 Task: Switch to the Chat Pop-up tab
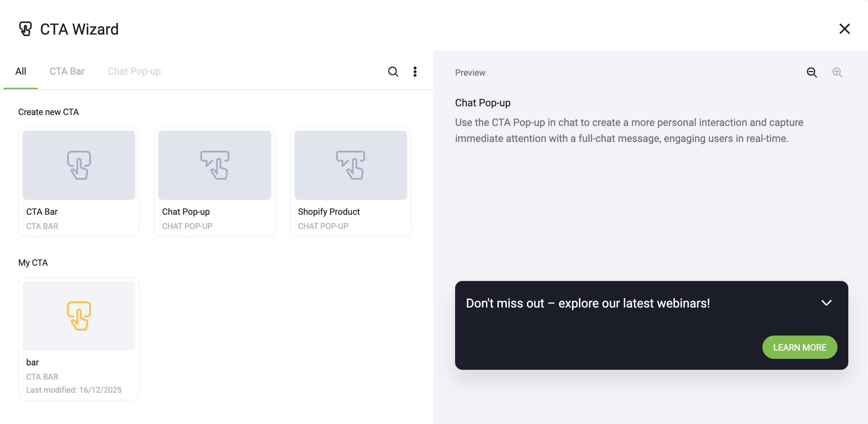tap(134, 71)
